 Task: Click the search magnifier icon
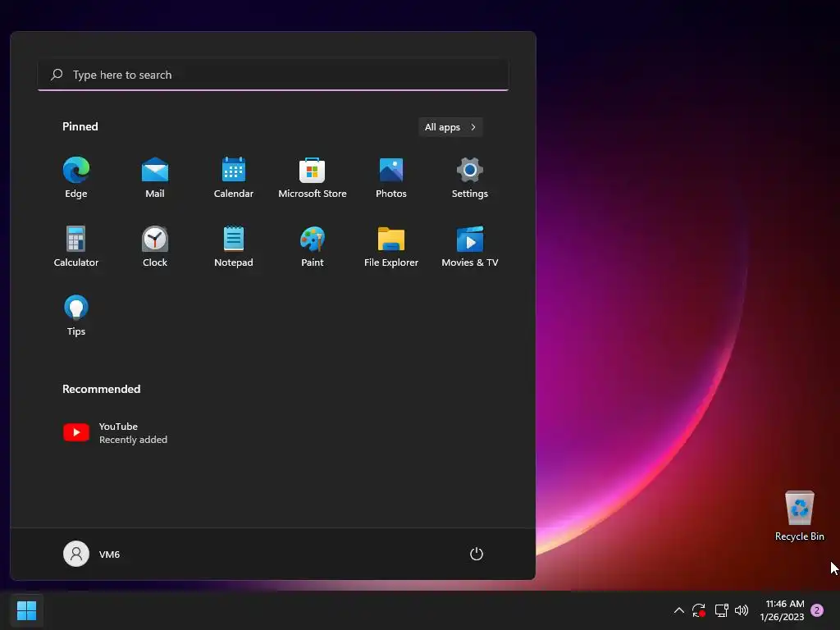tap(57, 75)
